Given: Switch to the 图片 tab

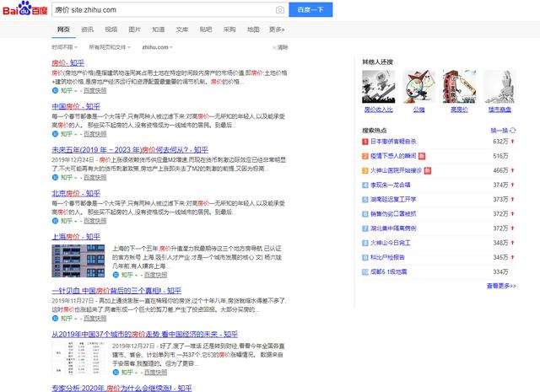Looking at the screenshot, I should tap(135, 30).
